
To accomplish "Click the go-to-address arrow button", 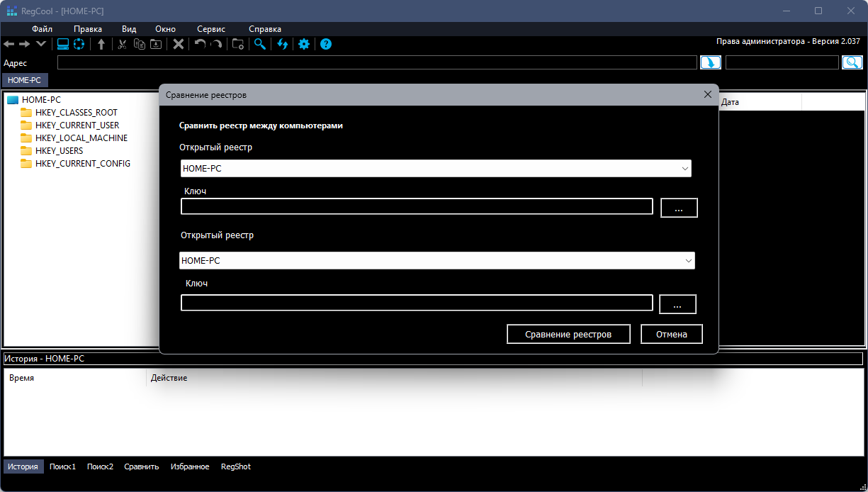I will (x=711, y=62).
